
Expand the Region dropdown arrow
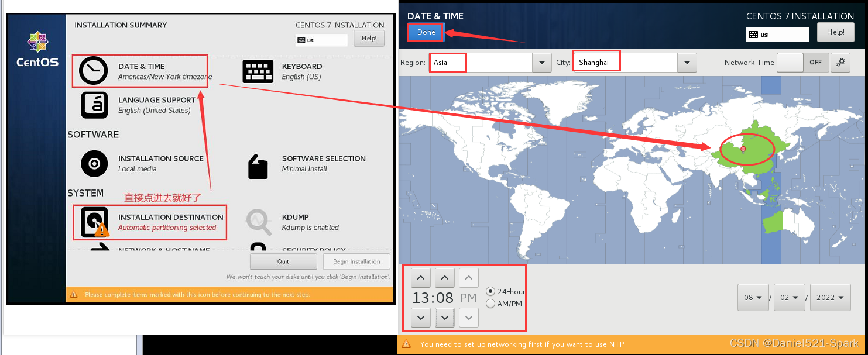click(541, 63)
